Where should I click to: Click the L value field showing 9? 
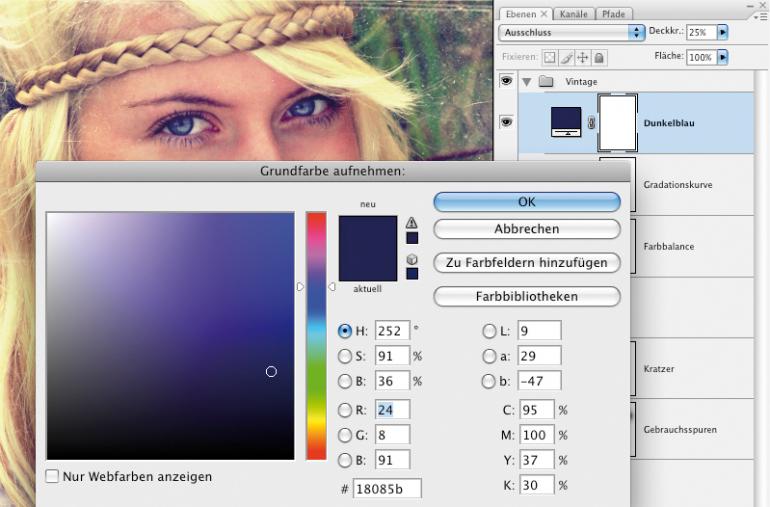539,331
